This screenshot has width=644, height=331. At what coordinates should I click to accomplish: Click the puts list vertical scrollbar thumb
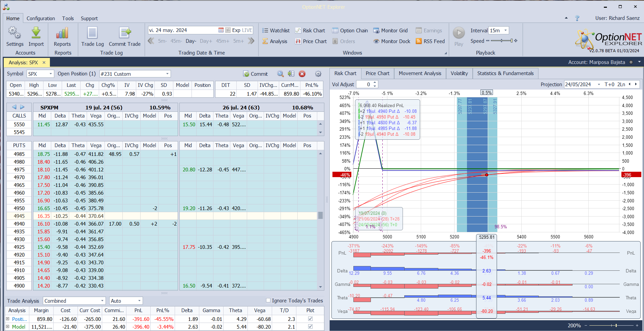pos(320,215)
